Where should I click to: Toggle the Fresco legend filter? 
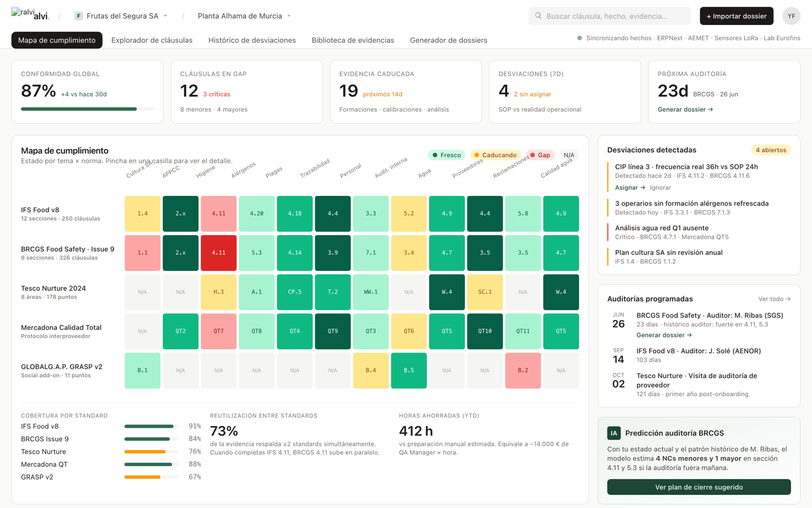pos(447,155)
